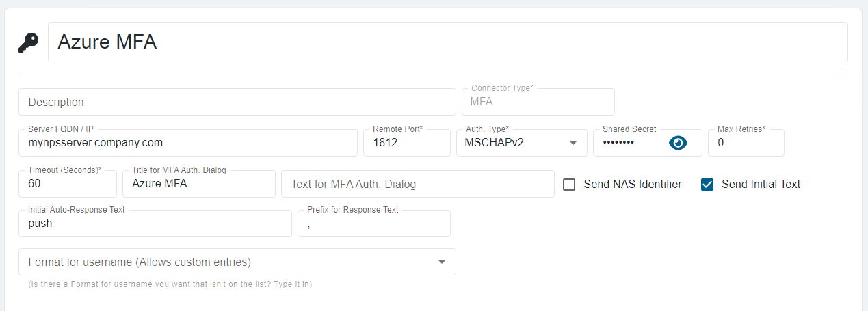Click the Connector Type field
This screenshot has width=868, height=311.
538,103
